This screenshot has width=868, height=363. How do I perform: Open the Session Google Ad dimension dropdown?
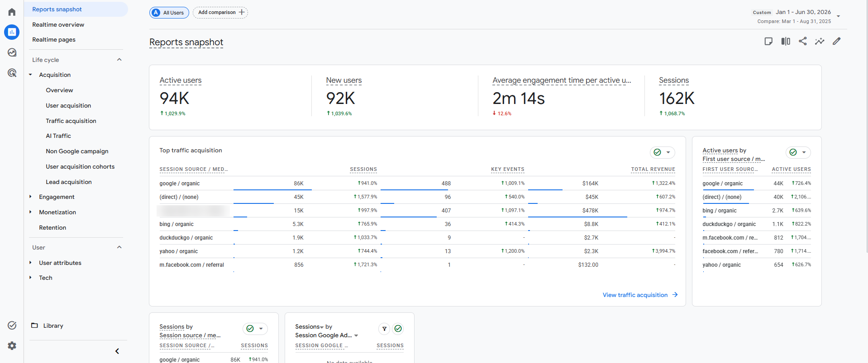pos(356,335)
